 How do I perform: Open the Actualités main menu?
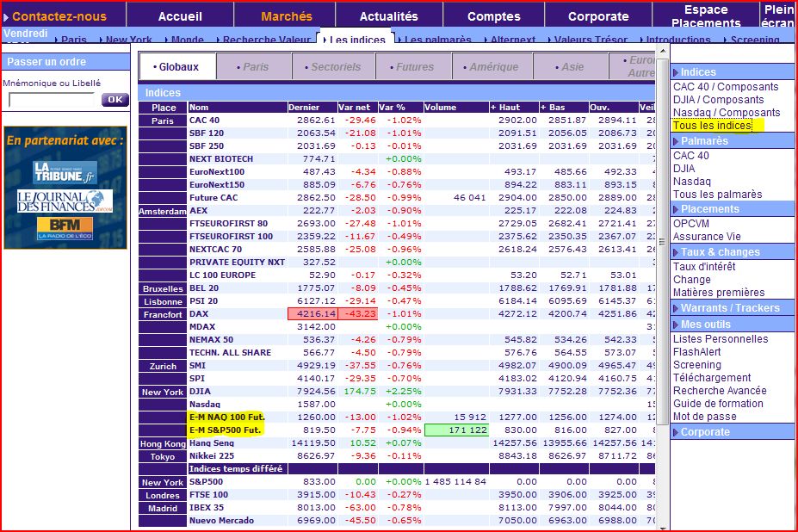[389, 16]
